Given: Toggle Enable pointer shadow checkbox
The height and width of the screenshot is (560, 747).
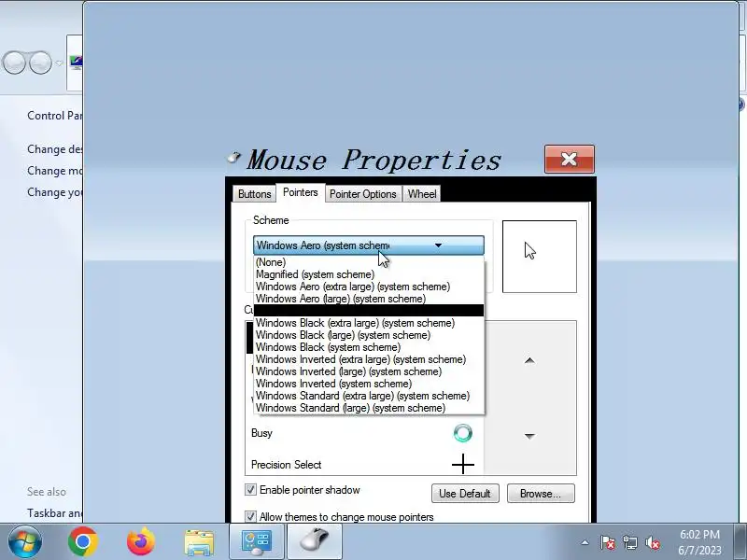Looking at the screenshot, I should 250,489.
